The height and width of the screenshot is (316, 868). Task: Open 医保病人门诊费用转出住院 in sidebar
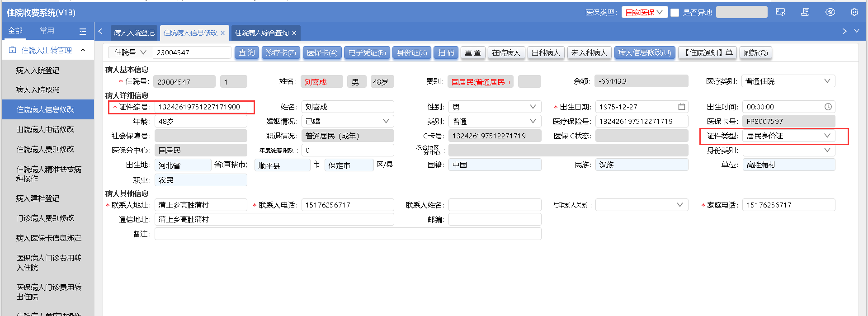click(x=48, y=292)
